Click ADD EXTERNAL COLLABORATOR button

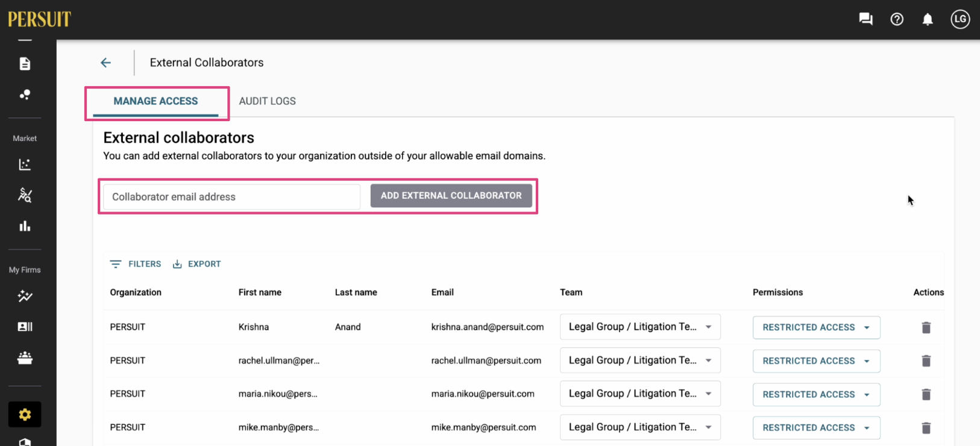pos(451,196)
